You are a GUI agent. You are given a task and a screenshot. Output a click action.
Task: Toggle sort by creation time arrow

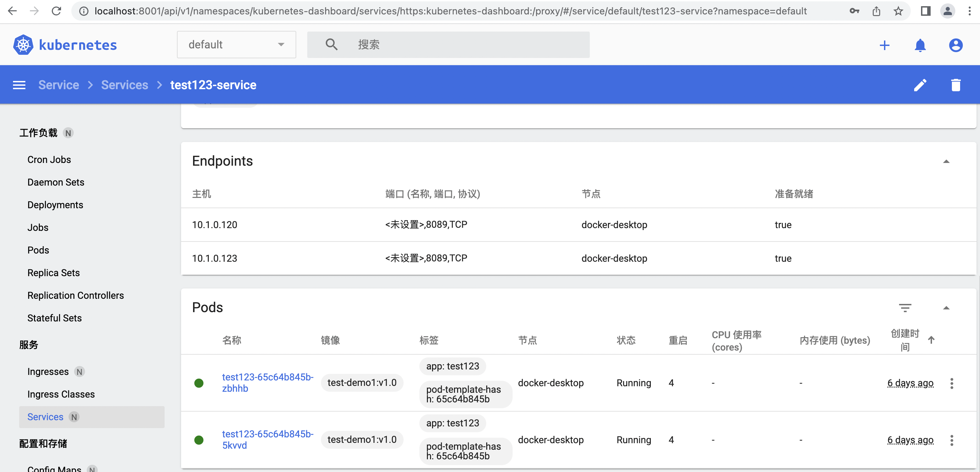[x=931, y=340]
